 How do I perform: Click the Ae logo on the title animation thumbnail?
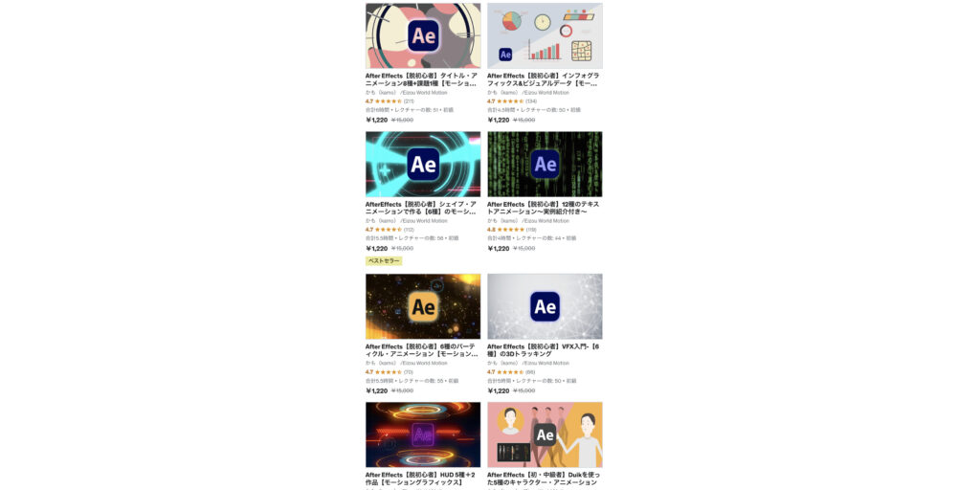click(x=423, y=35)
